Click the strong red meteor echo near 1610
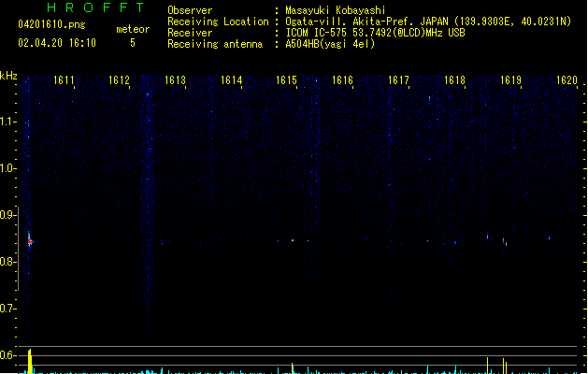Screen dimensions: 588x374 point(30,240)
